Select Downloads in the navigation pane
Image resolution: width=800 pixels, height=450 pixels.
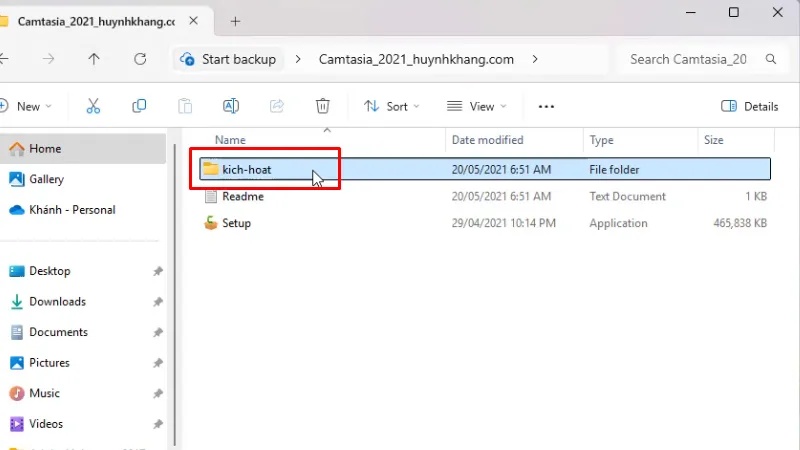[x=57, y=301]
